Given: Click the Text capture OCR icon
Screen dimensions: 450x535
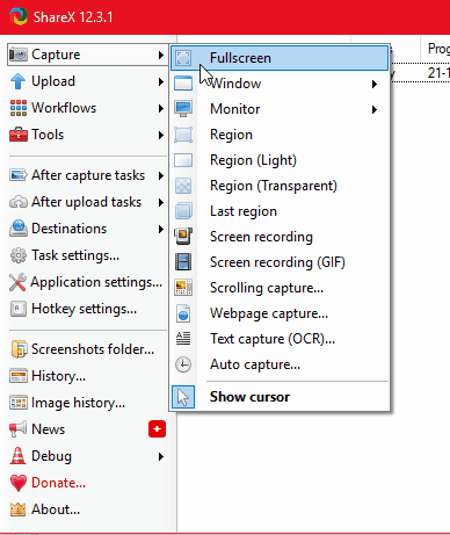Looking at the screenshot, I should click(183, 338).
